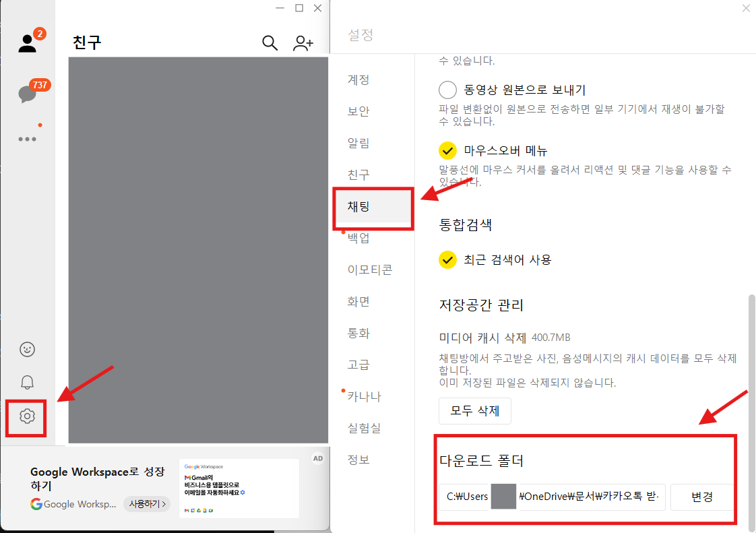Open the 고급 settings category
Viewport: 756px width, 533px height.
tap(358, 365)
